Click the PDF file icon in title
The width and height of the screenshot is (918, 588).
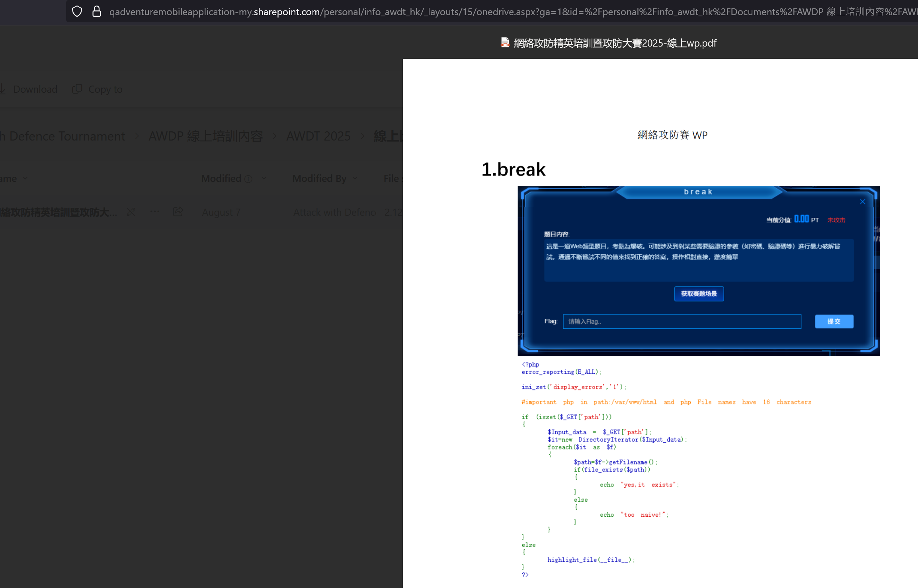(505, 43)
